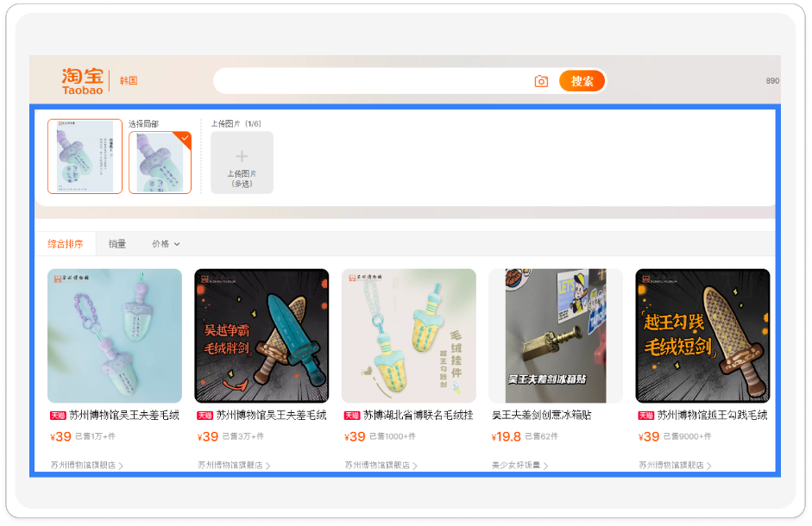Click the 韩国 region link
Viewport: 812px width, 526px height.
click(129, 81)
